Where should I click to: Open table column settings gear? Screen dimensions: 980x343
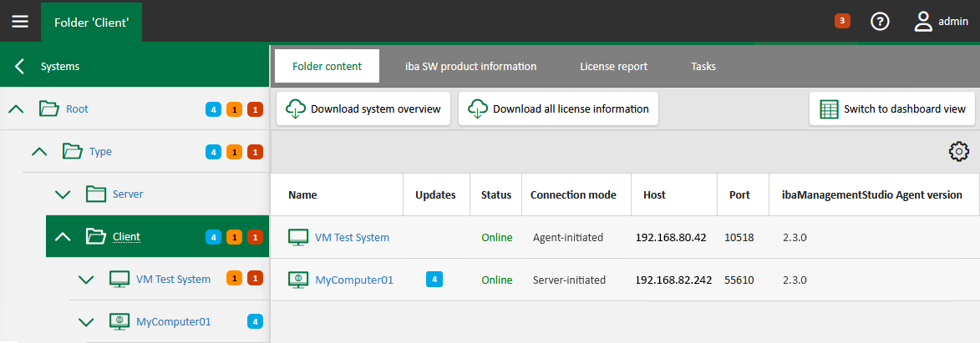coord(958,152)
